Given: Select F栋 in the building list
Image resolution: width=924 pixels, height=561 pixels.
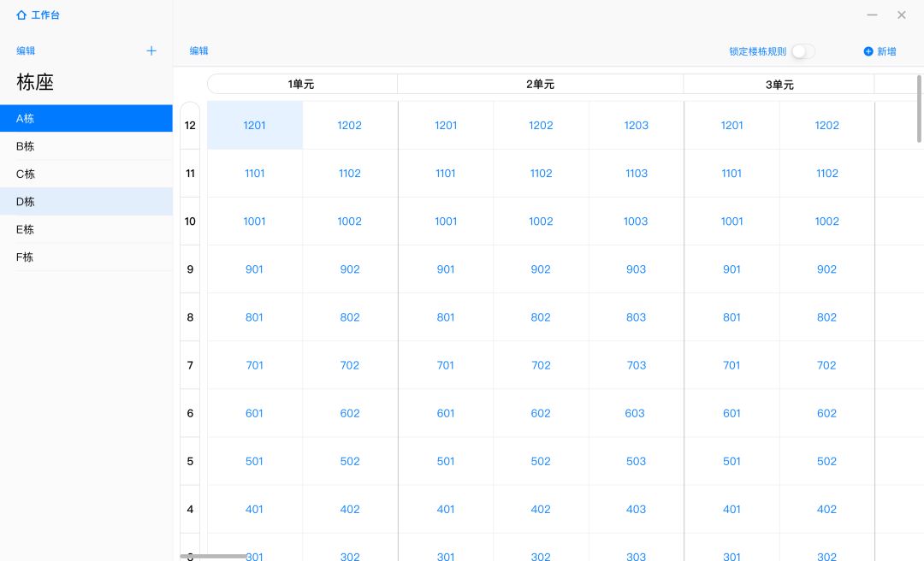Looking at the screenshot, I should click(x=86, y=257).
